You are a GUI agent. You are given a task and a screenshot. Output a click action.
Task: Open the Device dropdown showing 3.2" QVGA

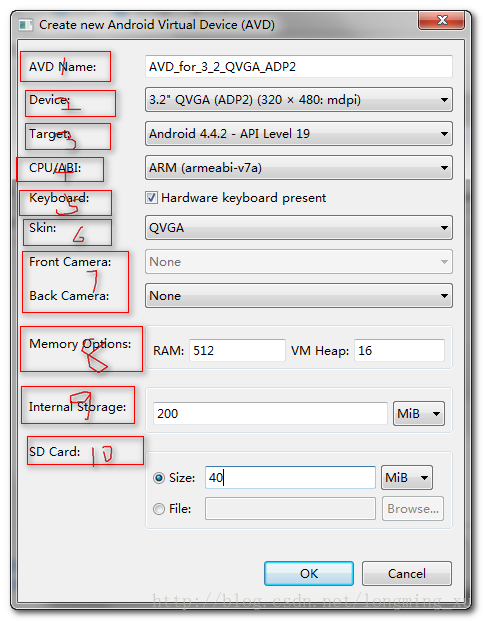point(299,100)
